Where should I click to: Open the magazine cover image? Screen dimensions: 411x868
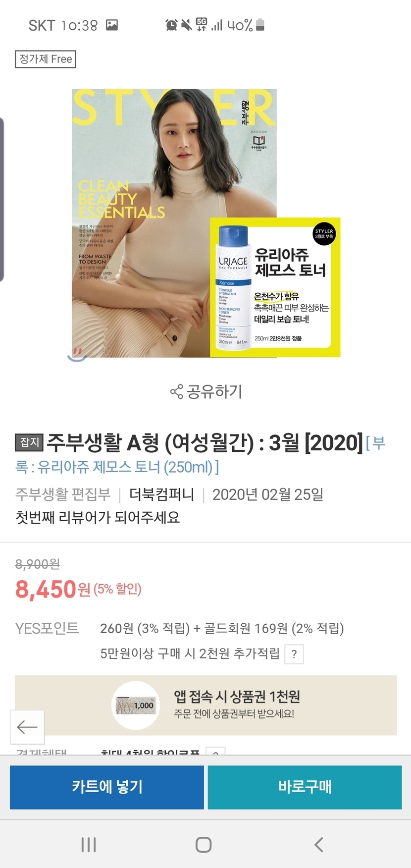pos(206,223)
